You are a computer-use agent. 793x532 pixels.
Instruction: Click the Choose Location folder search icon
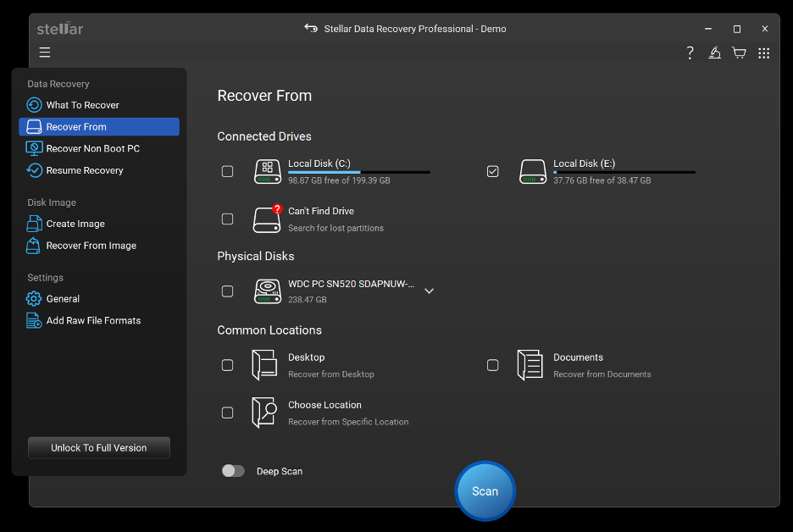click(264, 413)
